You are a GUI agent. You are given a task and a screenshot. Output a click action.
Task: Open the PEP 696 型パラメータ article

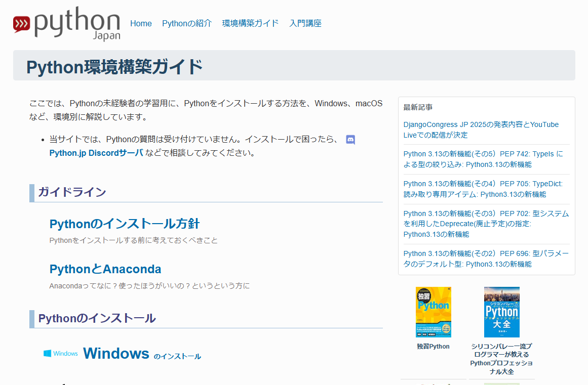coord(486,259)
